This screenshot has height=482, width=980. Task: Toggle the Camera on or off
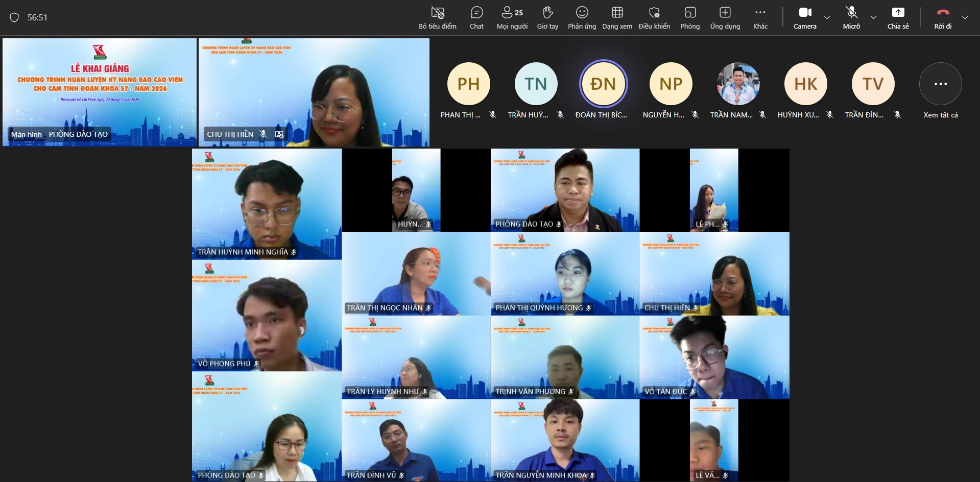point(805,17)
